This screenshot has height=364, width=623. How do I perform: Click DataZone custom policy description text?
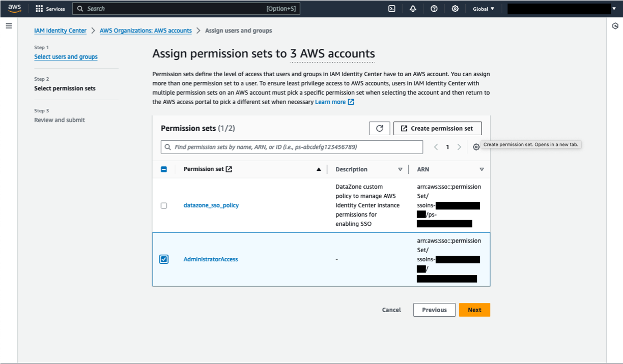point(367,205)
